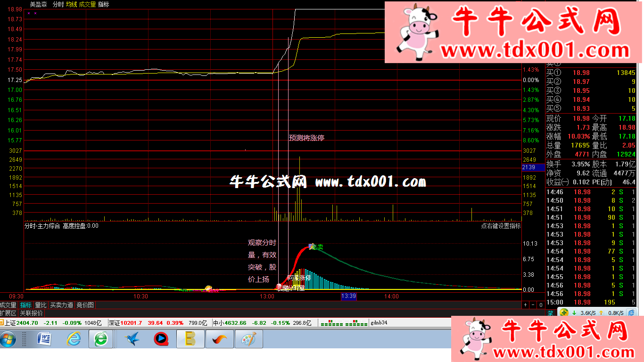Open the red-and-blue media player taskbar icon
Viewport: 644px width, 362px height.
161,339
